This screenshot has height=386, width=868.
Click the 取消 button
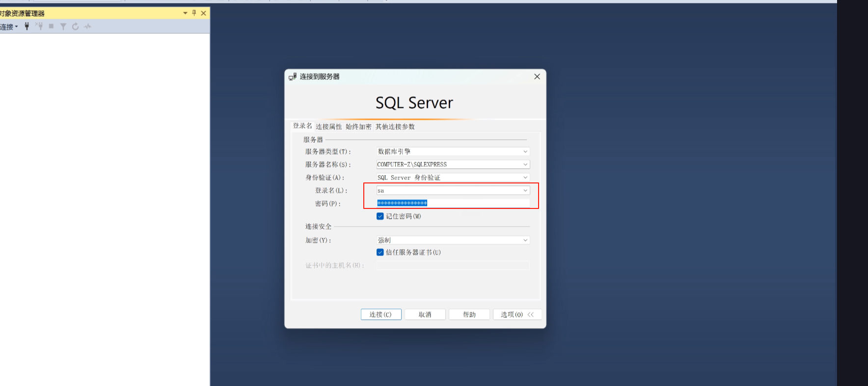(x=425, y=314)
